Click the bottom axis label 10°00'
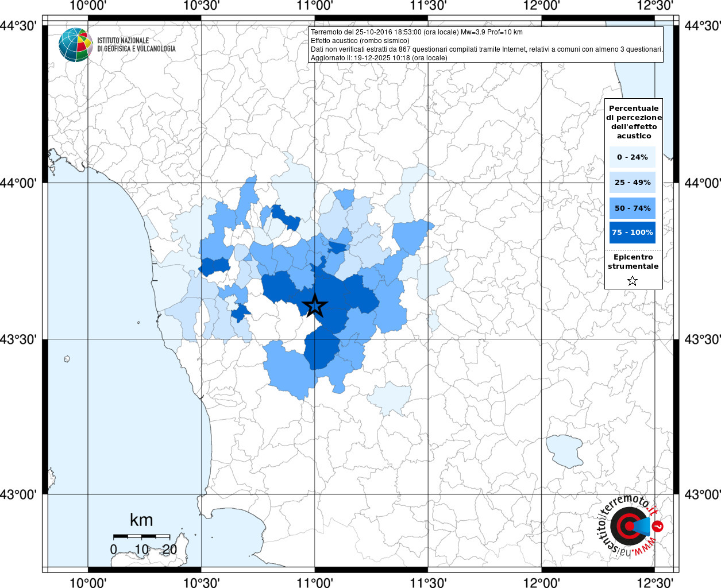This screenshot has width=721, height=588. tap(88, 582)
